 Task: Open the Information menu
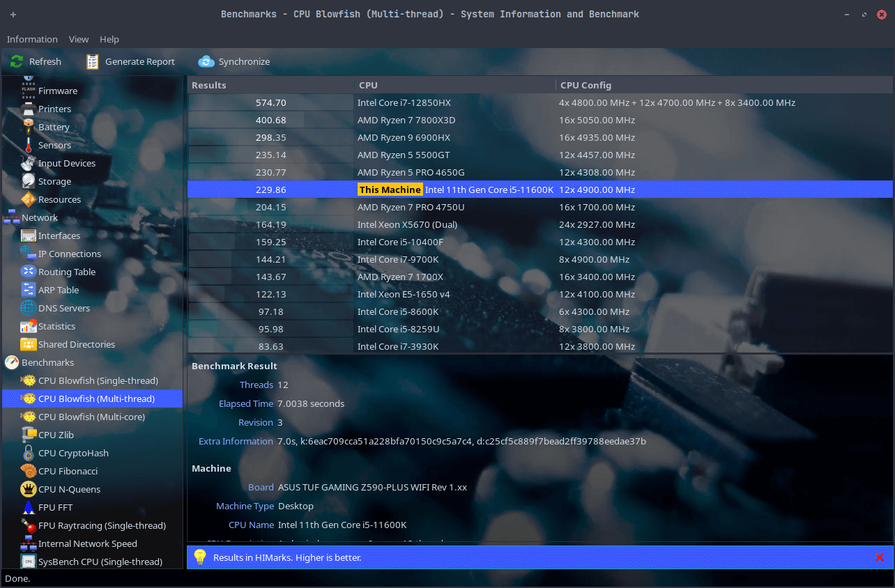32,39
